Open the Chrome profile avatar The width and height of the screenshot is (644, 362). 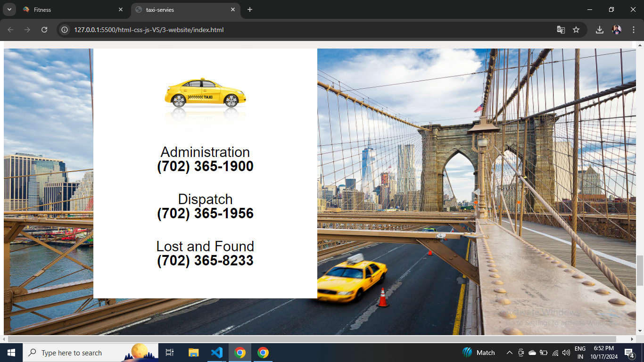(617, 30)
